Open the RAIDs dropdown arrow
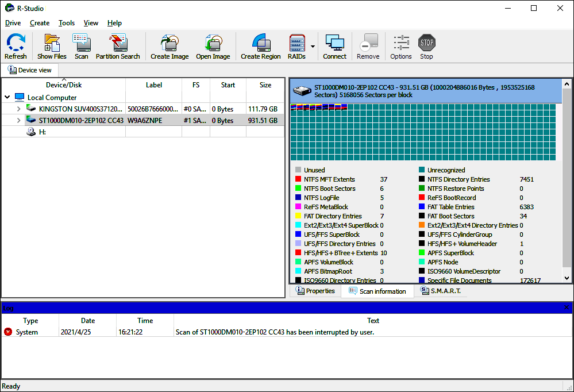Viewport: 574px width, 392px height. (x=313, y=46)
